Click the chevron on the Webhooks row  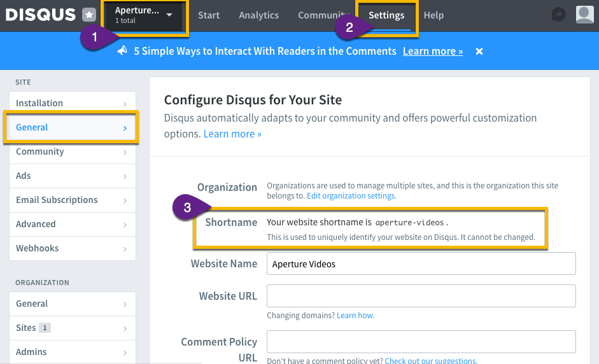coord(125,249)
